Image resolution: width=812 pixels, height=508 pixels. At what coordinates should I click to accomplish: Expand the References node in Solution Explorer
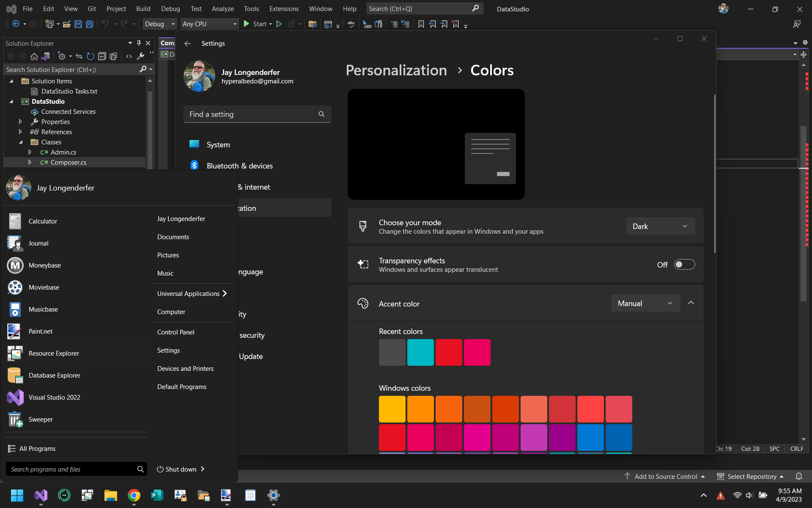click(x=20, y=132)
